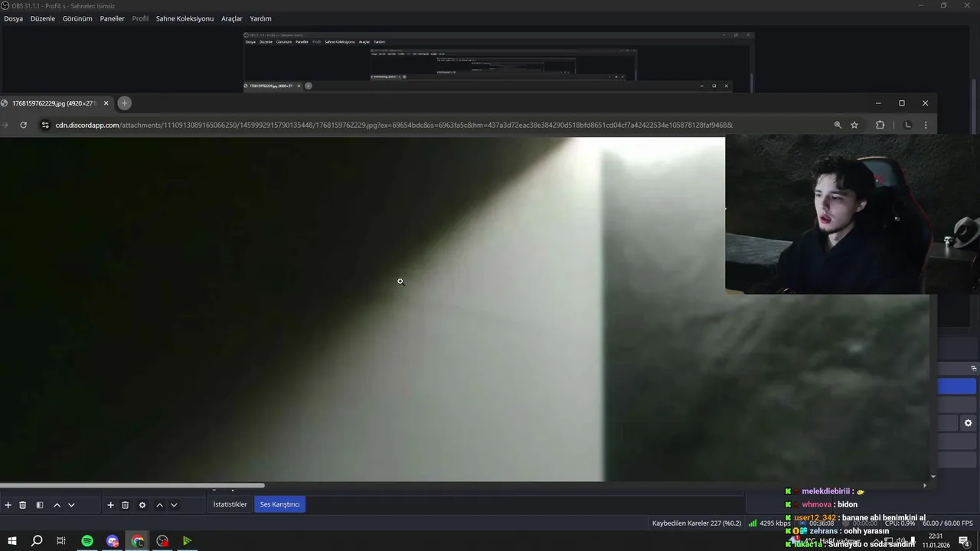Switch to the Ses Karıştırıcı tab

(x=279, y=504)
